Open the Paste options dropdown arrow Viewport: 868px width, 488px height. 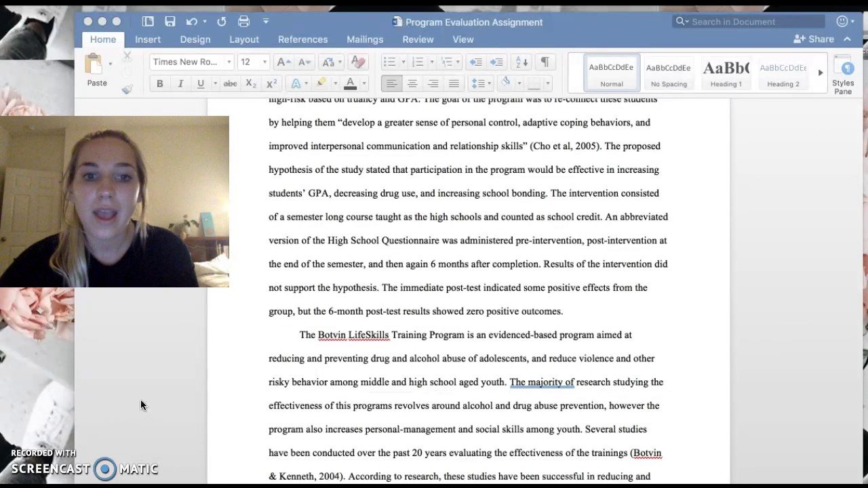[111, 64]
